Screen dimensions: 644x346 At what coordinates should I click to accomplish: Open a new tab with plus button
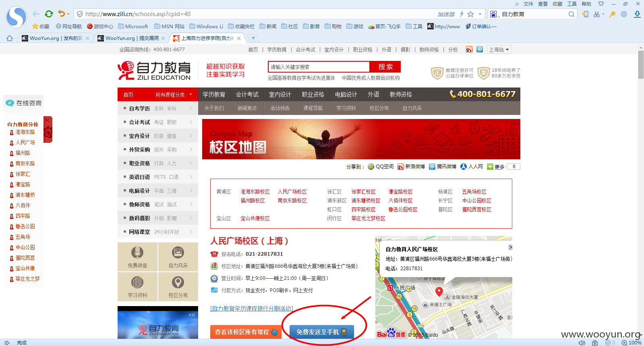tap(253, 38)
